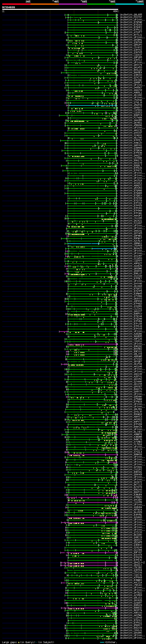Image resolution: width=146 pixels, height=644 pixels.
Task: Select subject label UniRef100_Q84ZL0-2
Action: [x=133, y=562]
